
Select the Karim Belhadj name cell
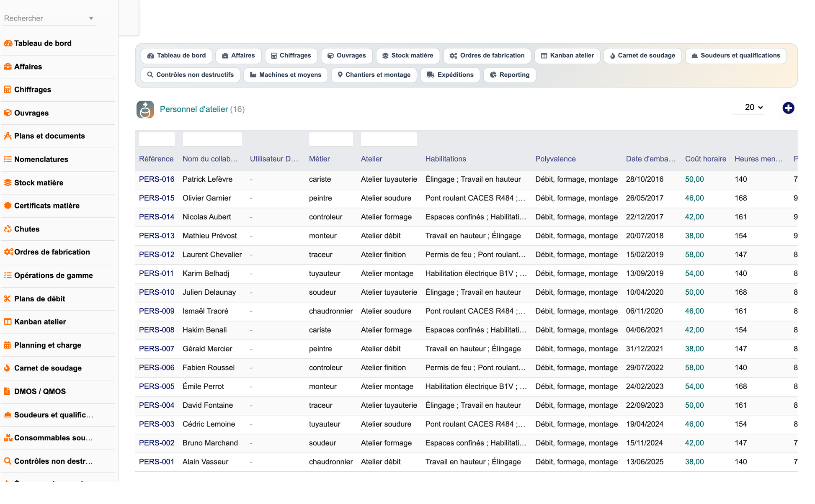(206, 273)
